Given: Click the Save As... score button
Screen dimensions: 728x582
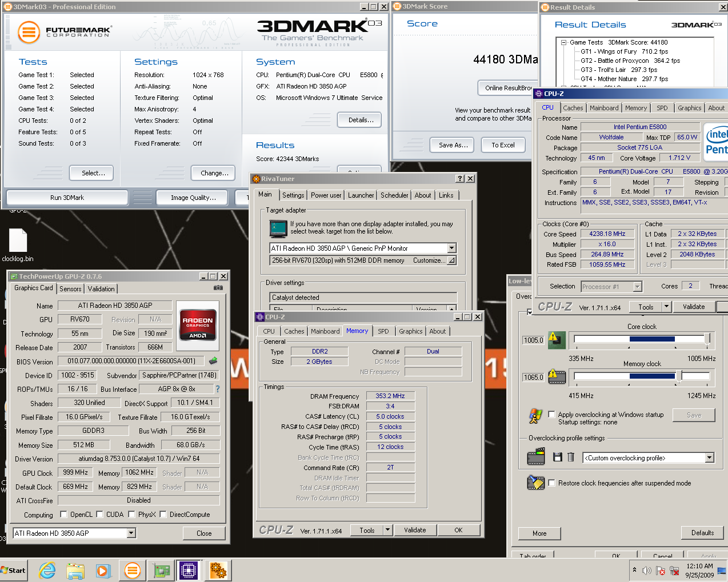Looking at the screenshot, I should pos(451,145).
